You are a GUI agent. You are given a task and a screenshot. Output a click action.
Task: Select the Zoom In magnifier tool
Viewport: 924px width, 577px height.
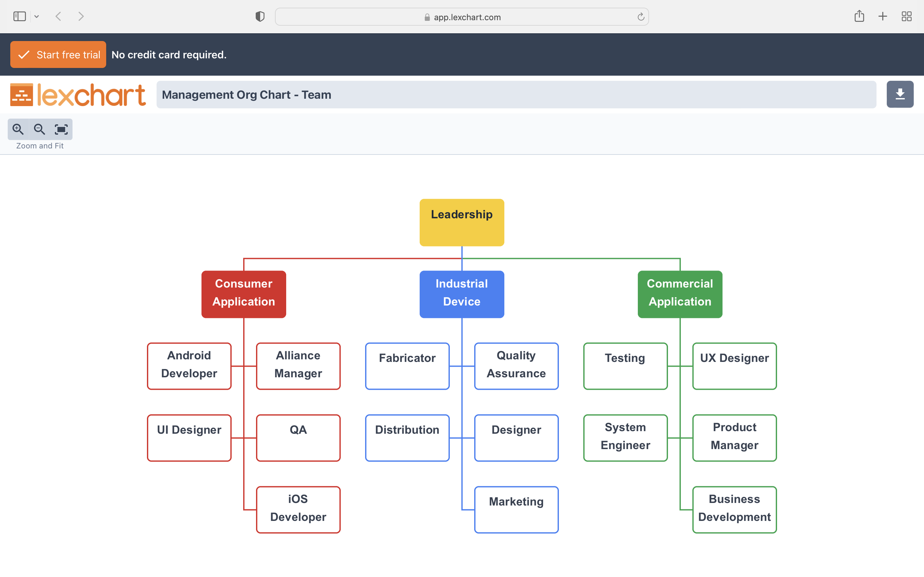tap(18, 130)
